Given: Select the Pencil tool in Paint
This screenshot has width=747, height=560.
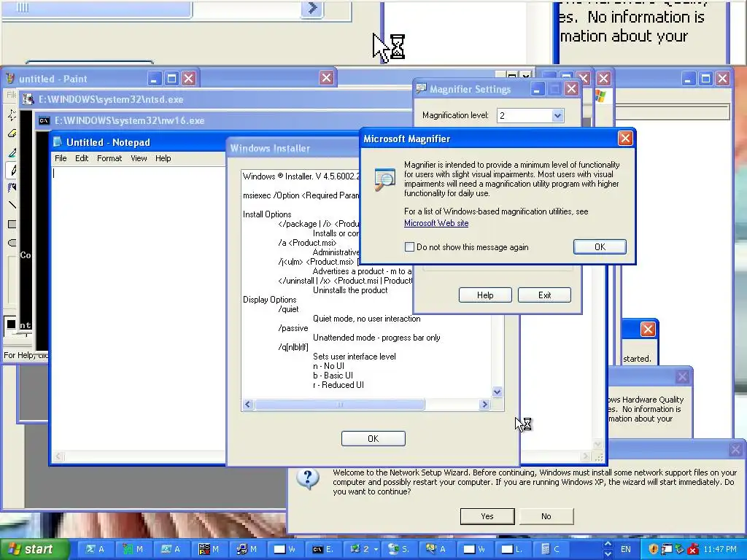Looking at the screenshot, I should (12, 170).
